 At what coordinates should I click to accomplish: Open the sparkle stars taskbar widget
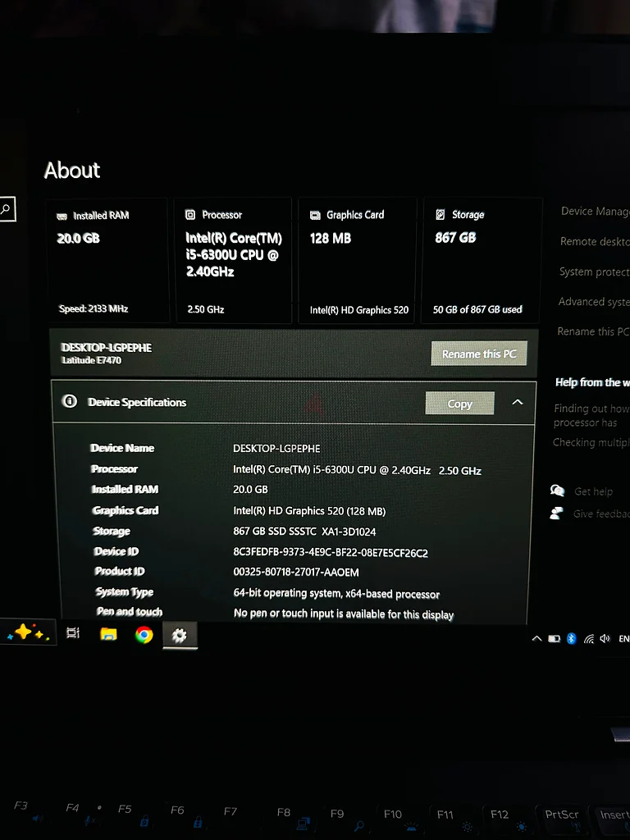click(28, 632)
